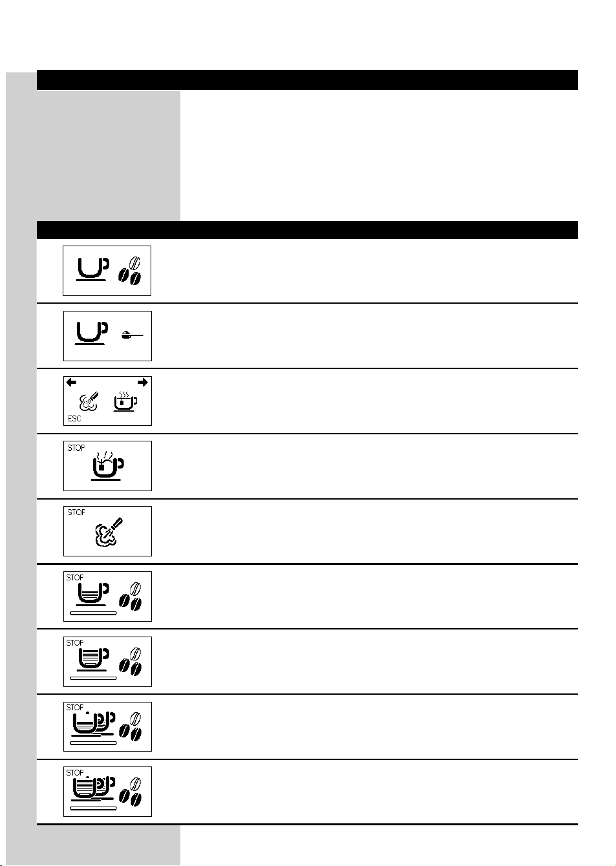The width and height of the screenshot is (616, 866).
Task: Click the fully filled double cups icon
Action: tap(93, 788)
